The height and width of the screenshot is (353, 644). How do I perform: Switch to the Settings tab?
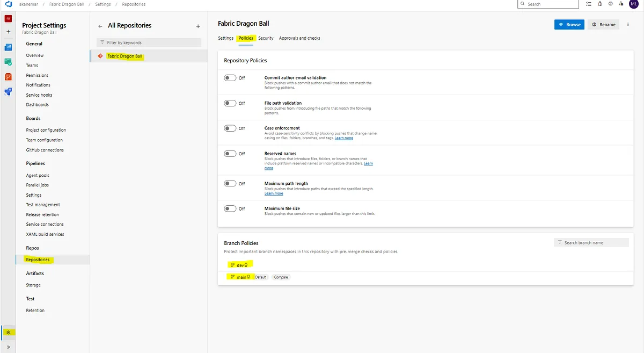(x=226, y=38)
